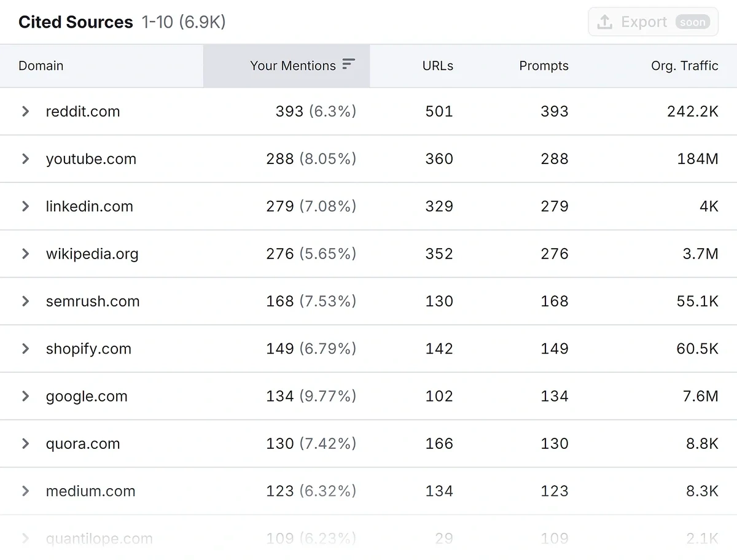Expand the linkedin.com source row
The height and width of the screenshot is (560, 737).
tap(25, 206)
